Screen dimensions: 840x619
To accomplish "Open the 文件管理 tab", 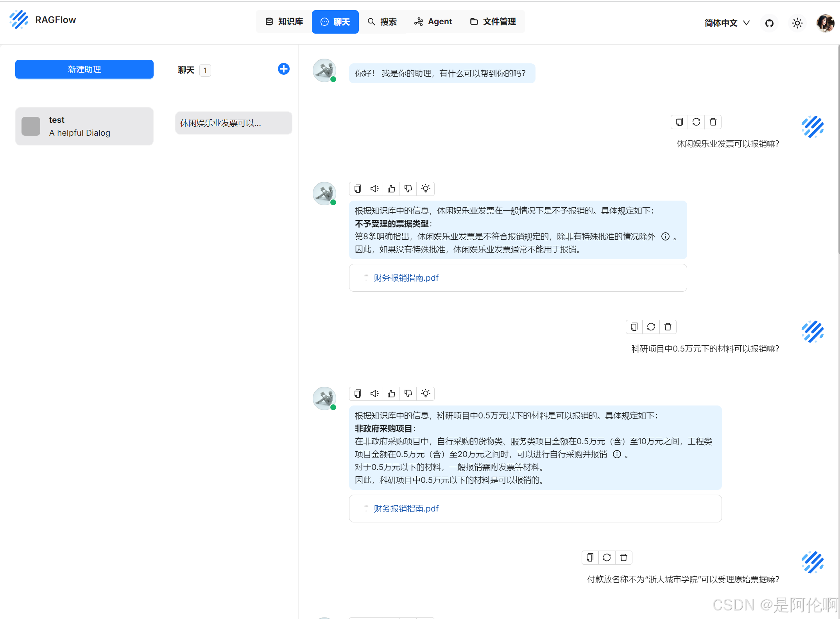I will coord(493,22).
